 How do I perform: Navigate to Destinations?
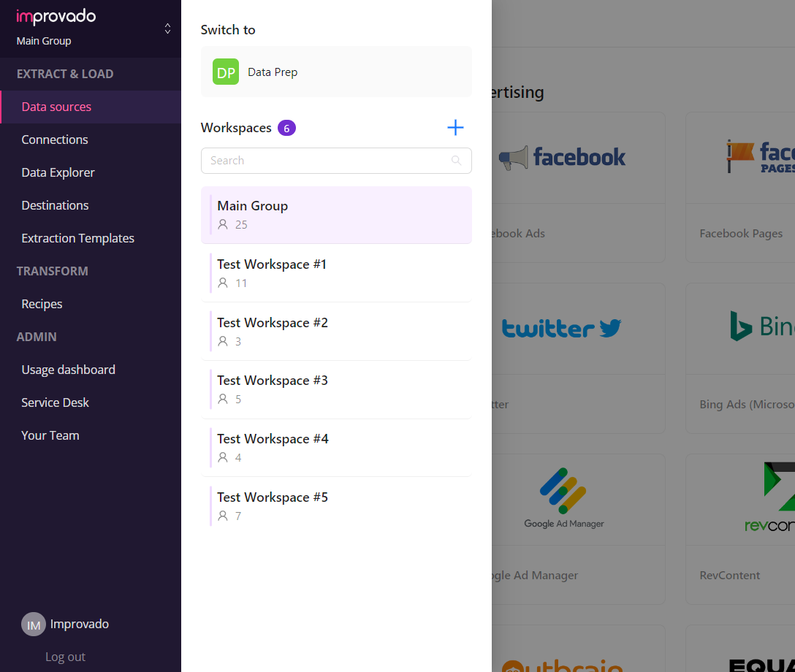coord(55,206)
